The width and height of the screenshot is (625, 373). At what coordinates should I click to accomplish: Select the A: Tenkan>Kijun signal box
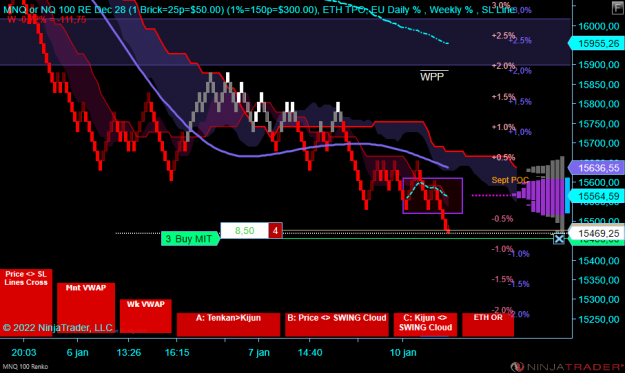[x=228, y=324]
